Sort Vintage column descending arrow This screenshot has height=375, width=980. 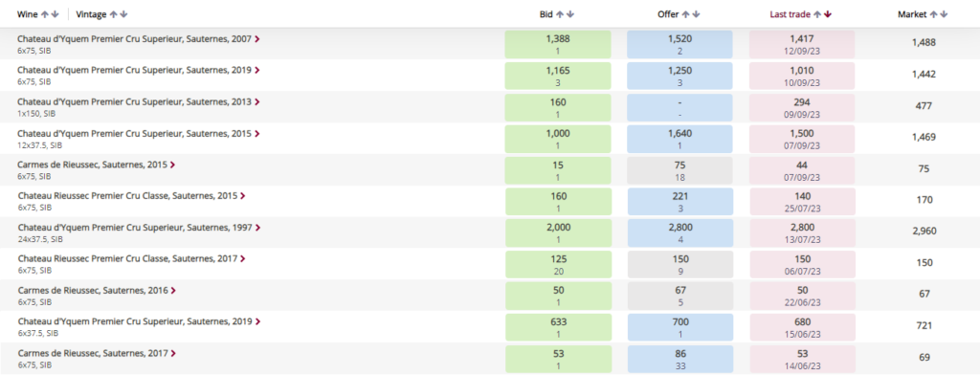123,13
